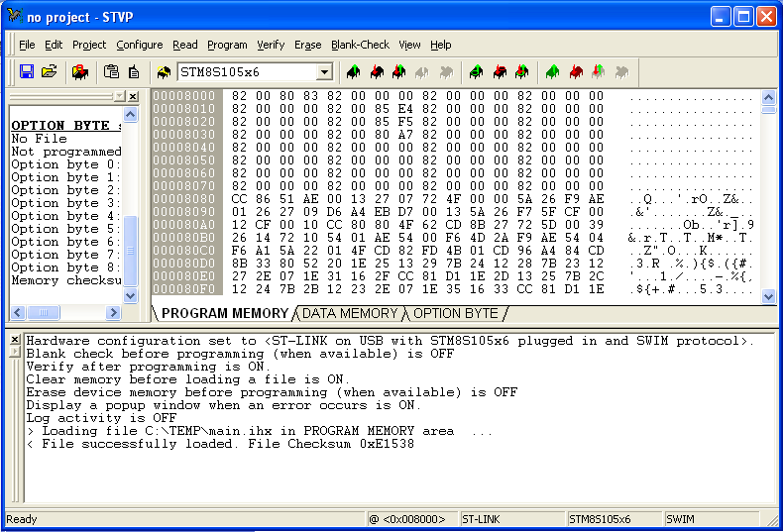Verify current tab using first red-and-green arrow chip
This screenshot has height=532, width=783.
tap(399, 72)
